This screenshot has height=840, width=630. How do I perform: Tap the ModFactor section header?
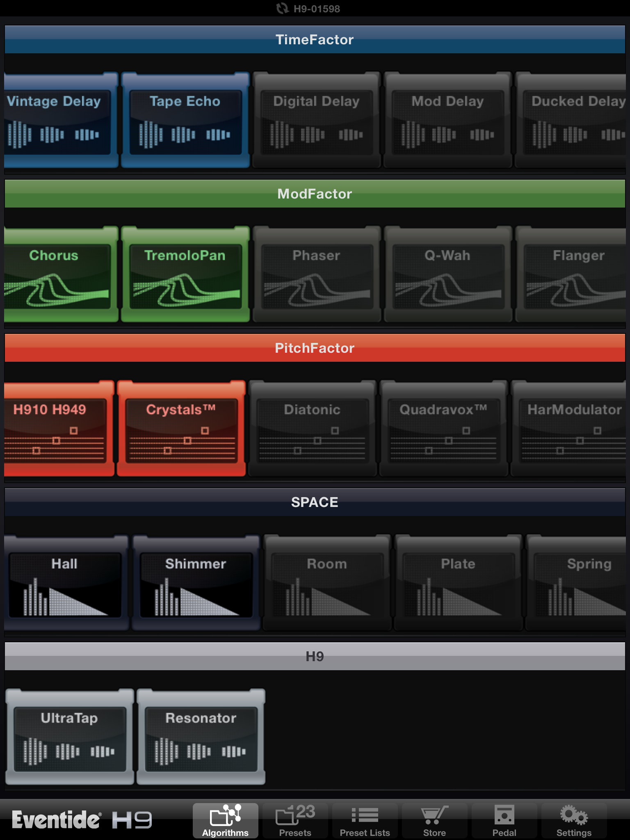315,194
